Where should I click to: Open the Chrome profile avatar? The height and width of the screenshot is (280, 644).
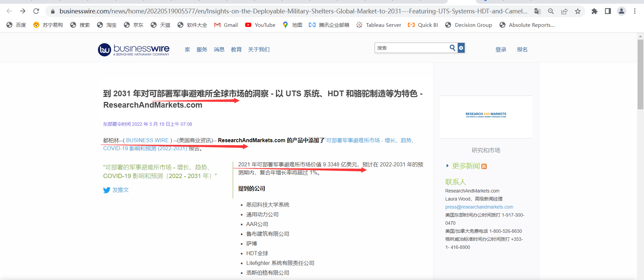[622, 11]
